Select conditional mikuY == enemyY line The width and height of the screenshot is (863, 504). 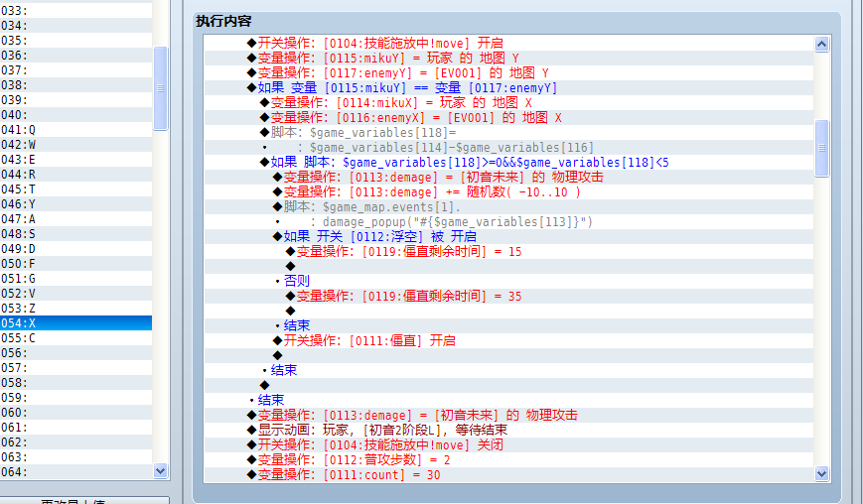coord(508,87)
